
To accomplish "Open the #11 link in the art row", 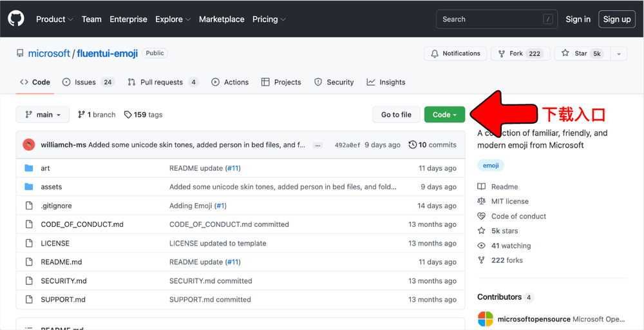I will point(233,168).
